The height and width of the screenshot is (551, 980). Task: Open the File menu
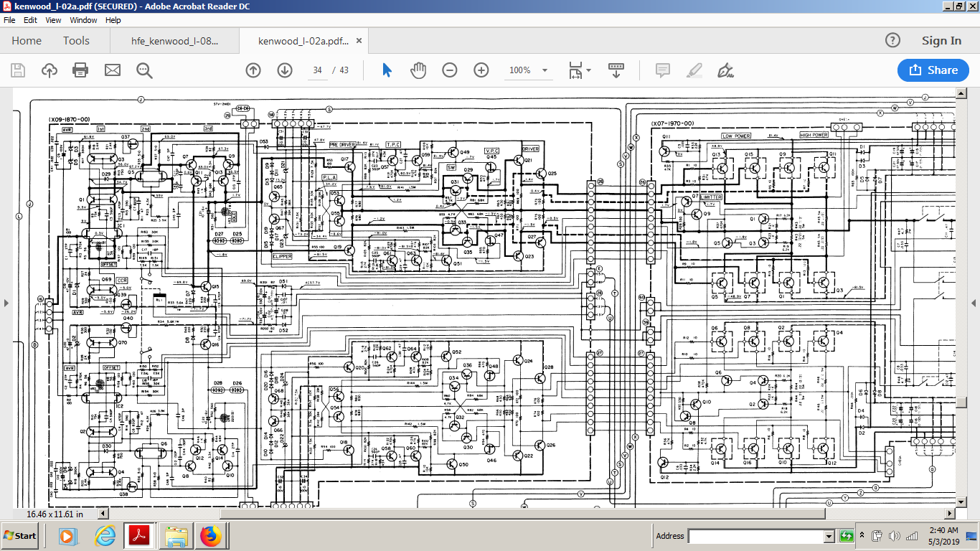(9, 20)
